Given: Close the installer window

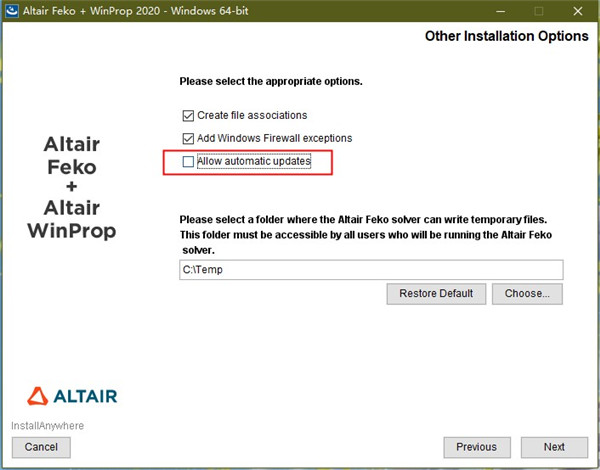Looking at the screenshot, I should click(578, 11).
